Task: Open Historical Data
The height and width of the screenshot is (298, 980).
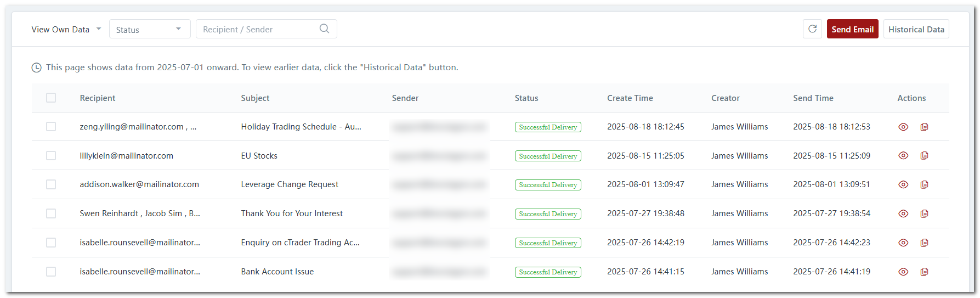Action: (916, 30)
